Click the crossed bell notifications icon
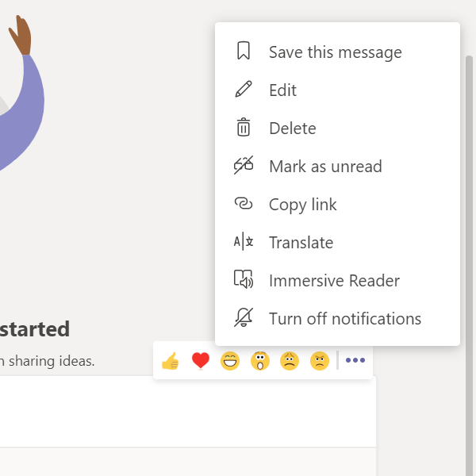The image size is (476, 476). point(244,317)
